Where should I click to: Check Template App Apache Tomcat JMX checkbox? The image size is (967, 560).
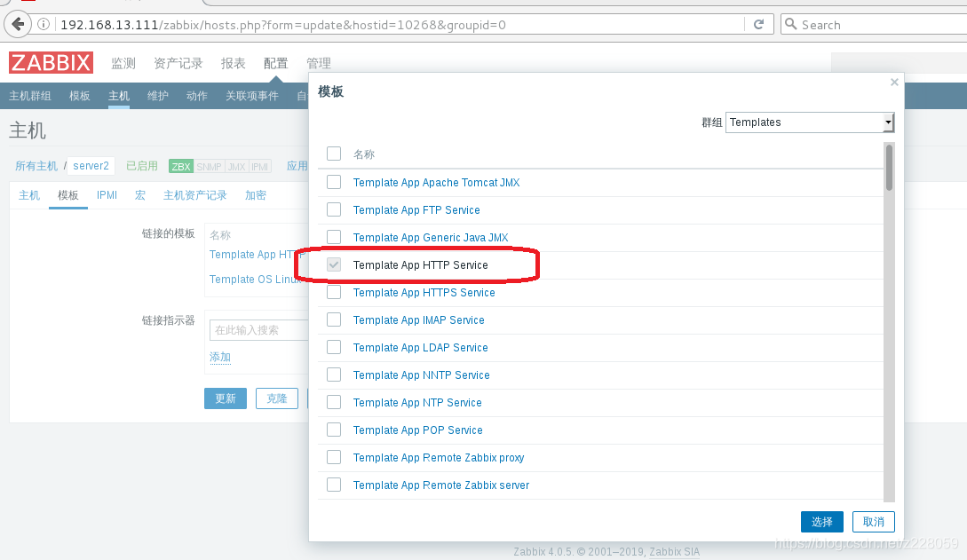(x=334, y=182)
